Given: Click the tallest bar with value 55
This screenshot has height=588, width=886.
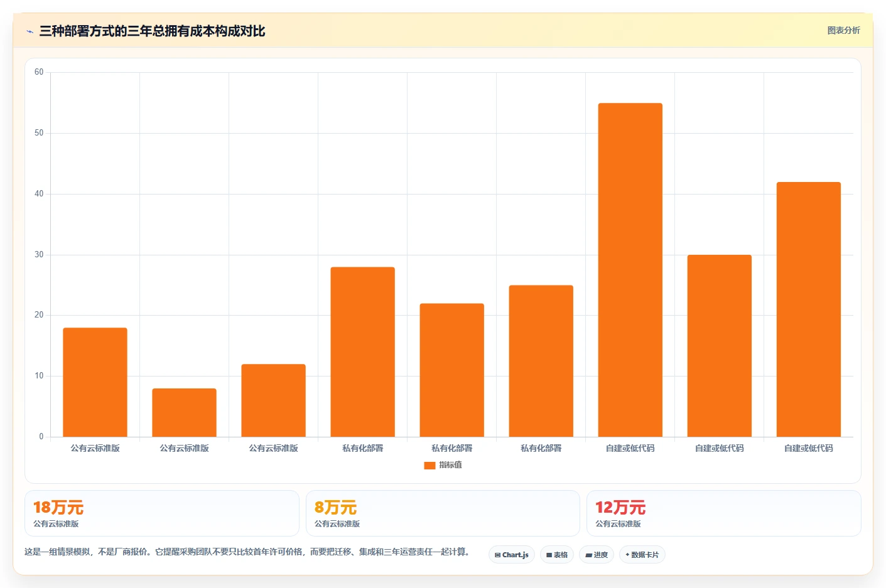Looking at the screenshot, I should click(x=630, y=270).
